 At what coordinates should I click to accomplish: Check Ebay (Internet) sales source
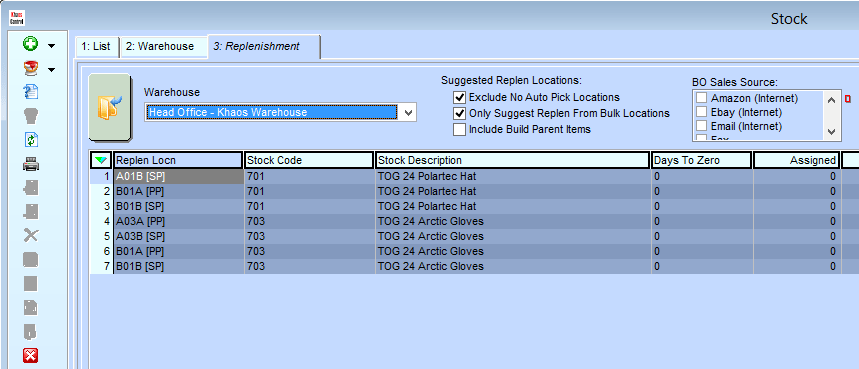click(x=701, y=112)
